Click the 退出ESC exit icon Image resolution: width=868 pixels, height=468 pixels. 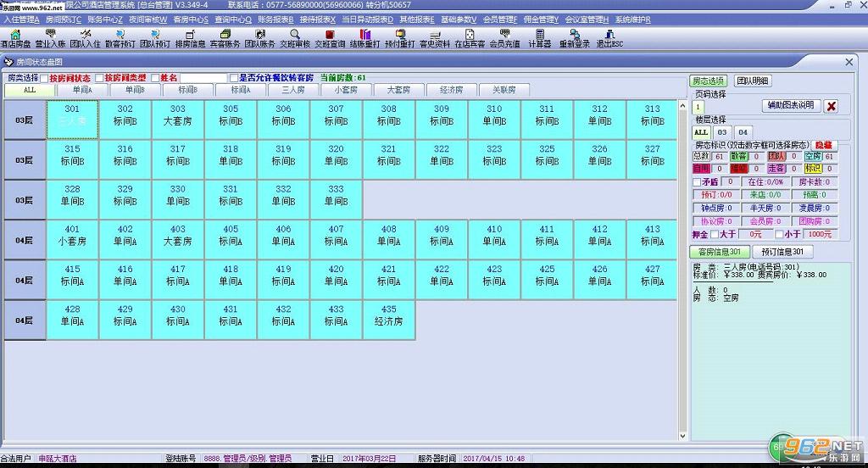tap(609, 39)
